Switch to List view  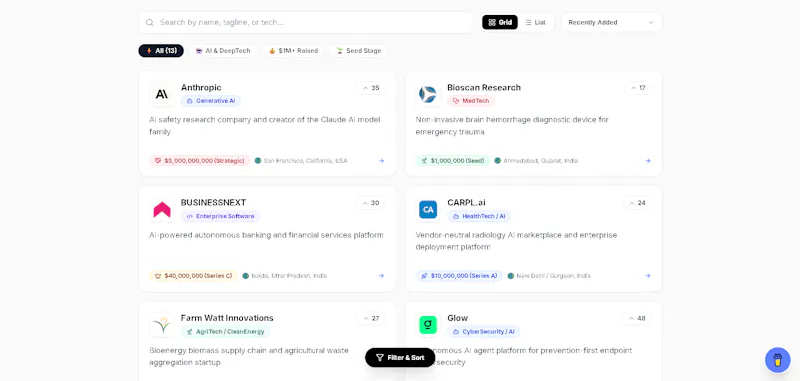coord(535,22)
